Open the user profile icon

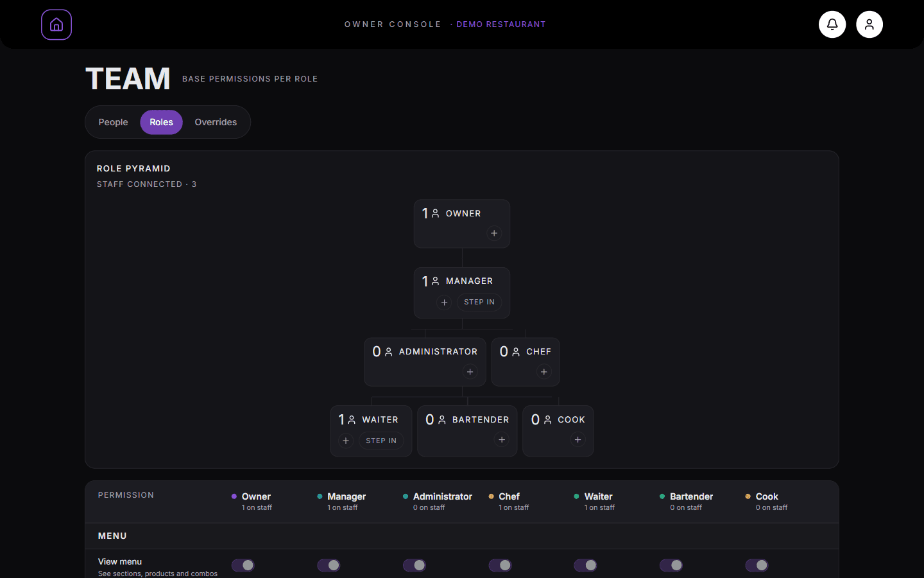click(x=869, y=24)
